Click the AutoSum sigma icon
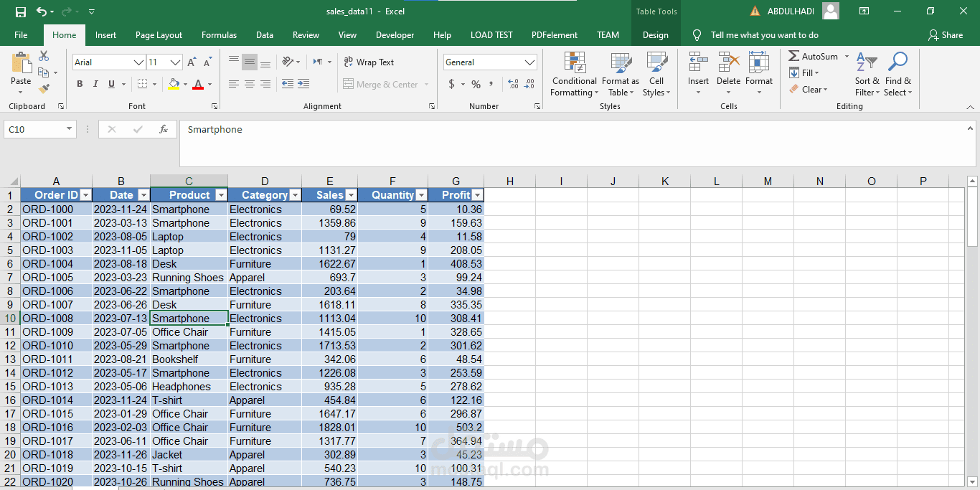 (793, 56)
